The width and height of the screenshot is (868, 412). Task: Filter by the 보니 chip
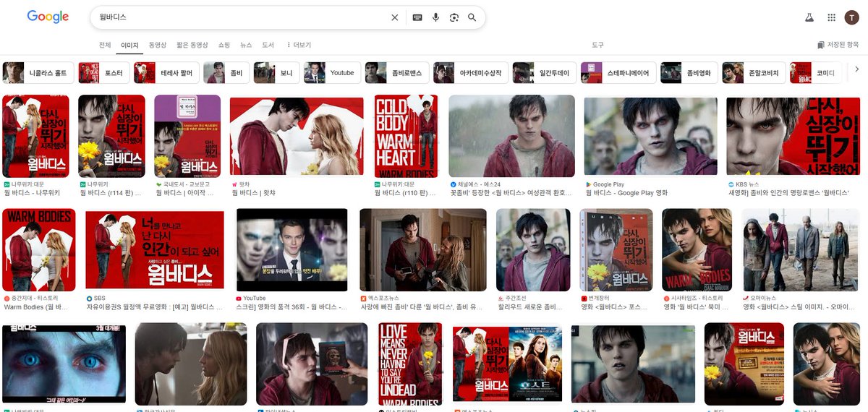(x=276, y=73)
